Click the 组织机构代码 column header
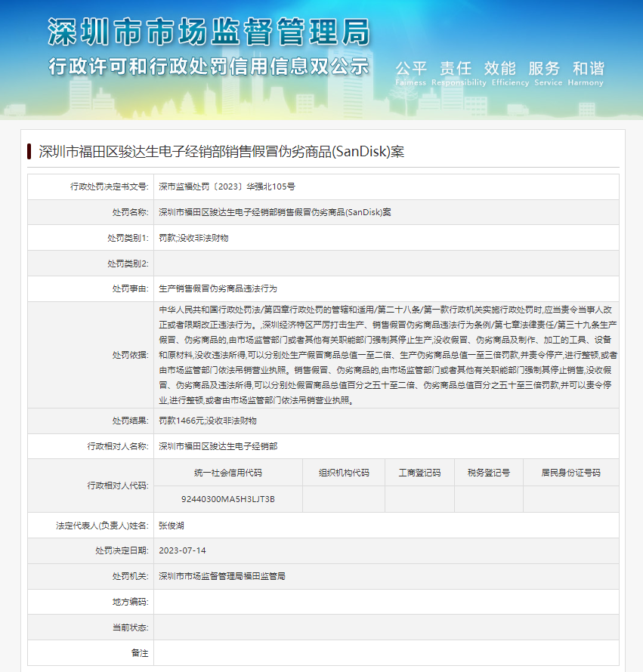This screenshot has width=643, height=672. click(344, 473)
